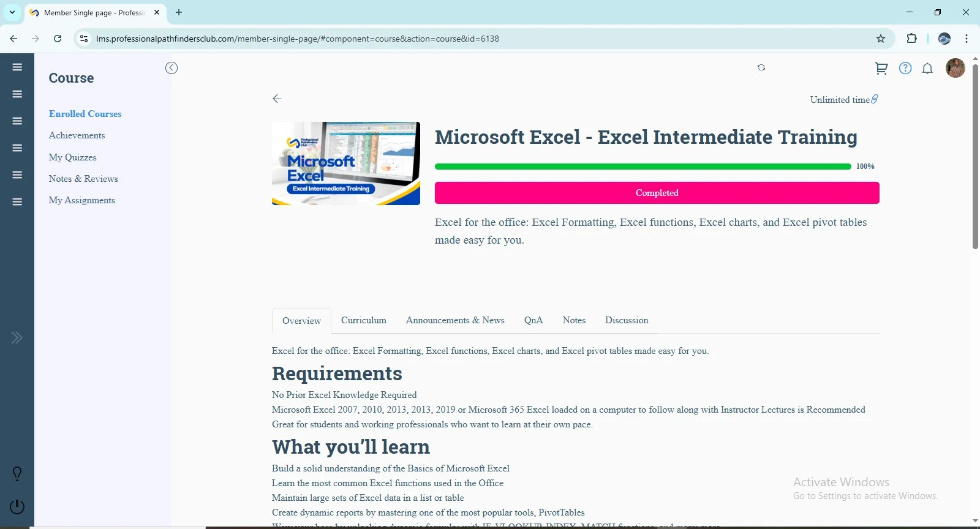Viewport: 980px width, 529px height.
Task: Reload the page in the browser
Action: click(58, 39)
